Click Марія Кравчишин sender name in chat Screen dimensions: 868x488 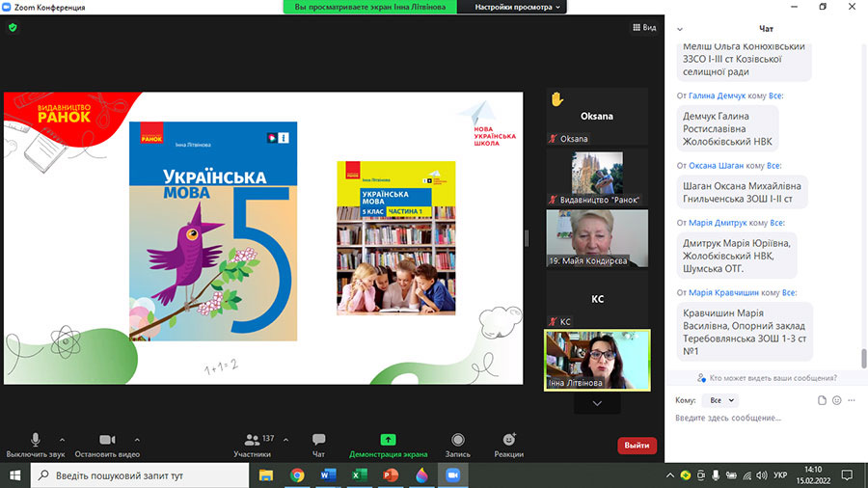coord(723,292)
